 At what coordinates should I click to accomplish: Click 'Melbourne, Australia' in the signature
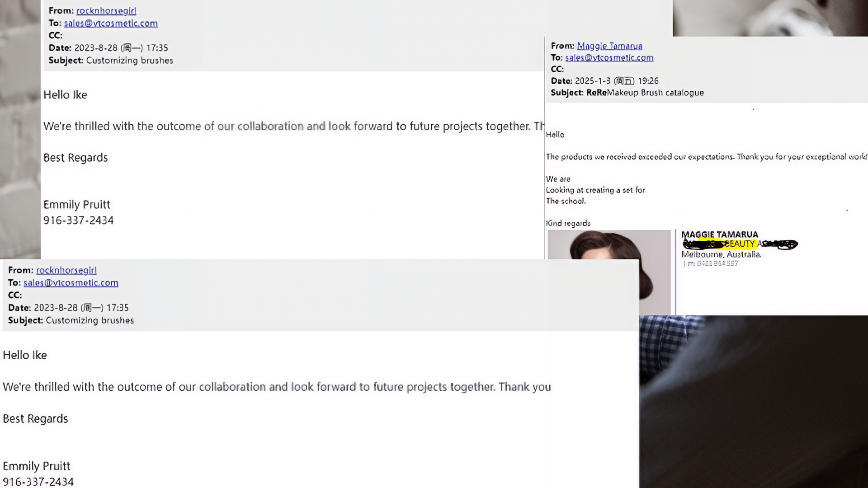point(722,254)
